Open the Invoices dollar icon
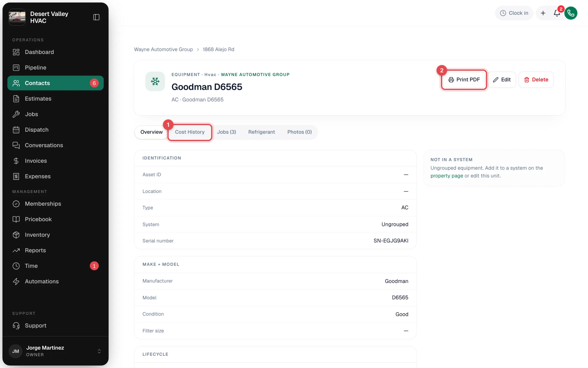Image resolution: width=588 pixels, height=368 pixels. (x=16, y=161)
